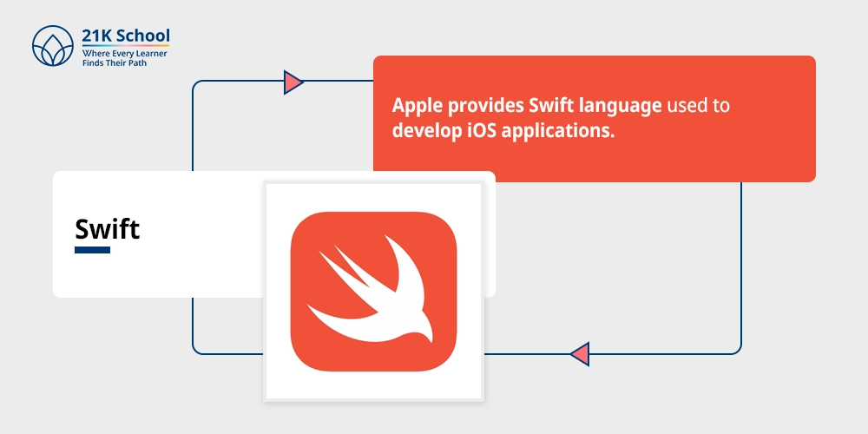The image size is (868, 434).
Task: Click the Swift bird logo icon
Action: pos(373,291)
